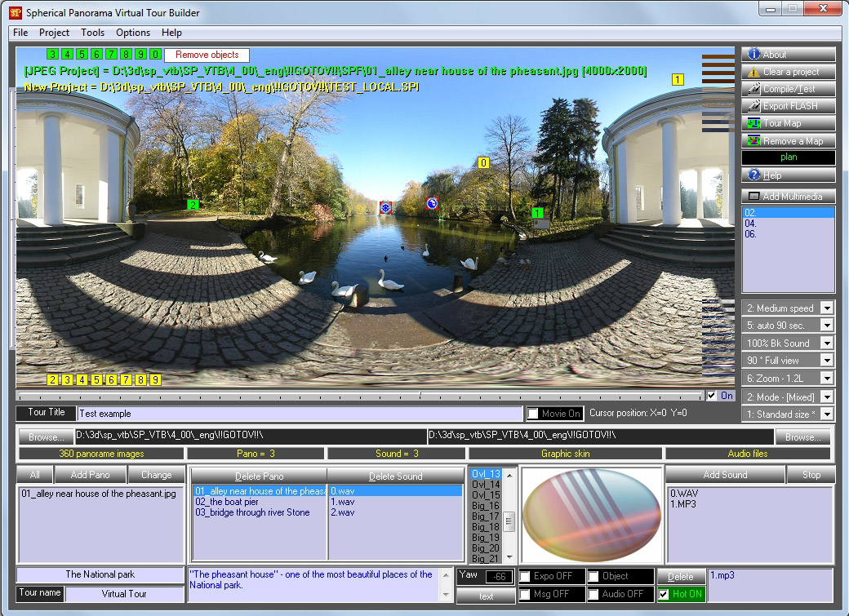Open the Tools menu
Image resolution: width=849 pixels, height=616 pixels.
[x=92, y=33]
